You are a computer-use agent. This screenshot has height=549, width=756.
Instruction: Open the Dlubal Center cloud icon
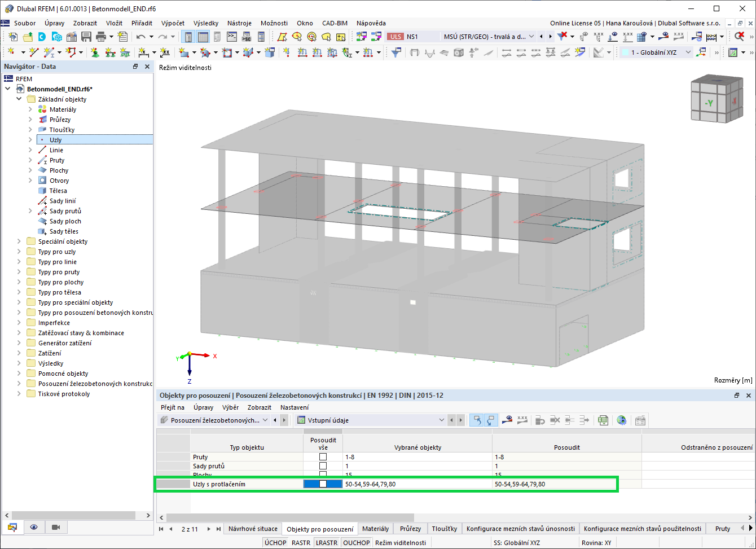coord(42,37)
